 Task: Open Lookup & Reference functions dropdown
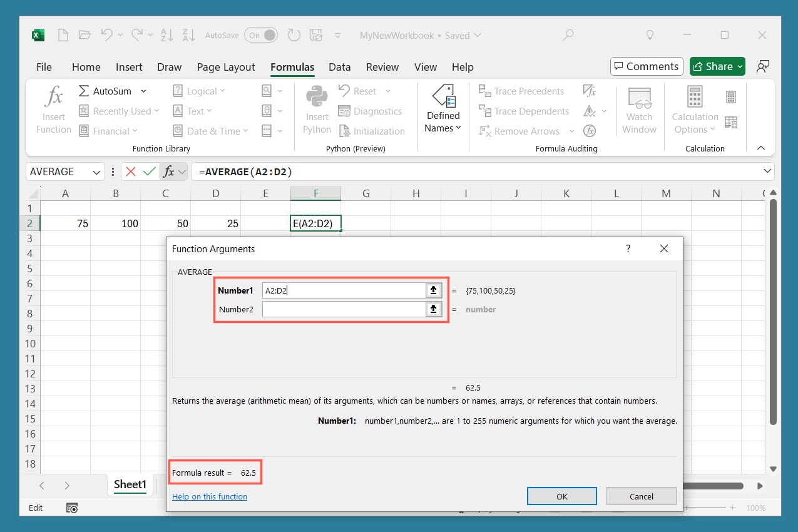tap(272, 91)
